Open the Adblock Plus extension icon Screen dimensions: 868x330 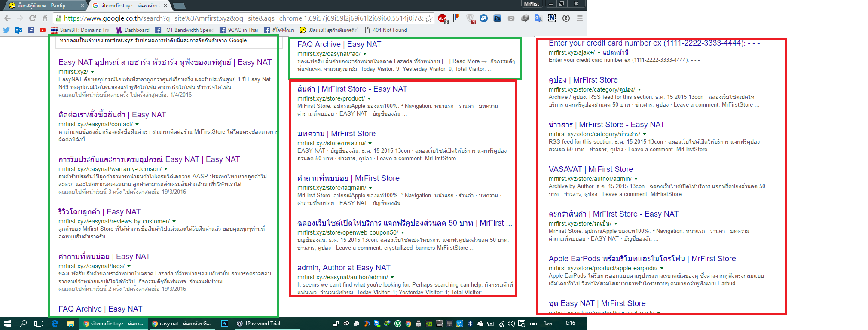coord(443,18)
